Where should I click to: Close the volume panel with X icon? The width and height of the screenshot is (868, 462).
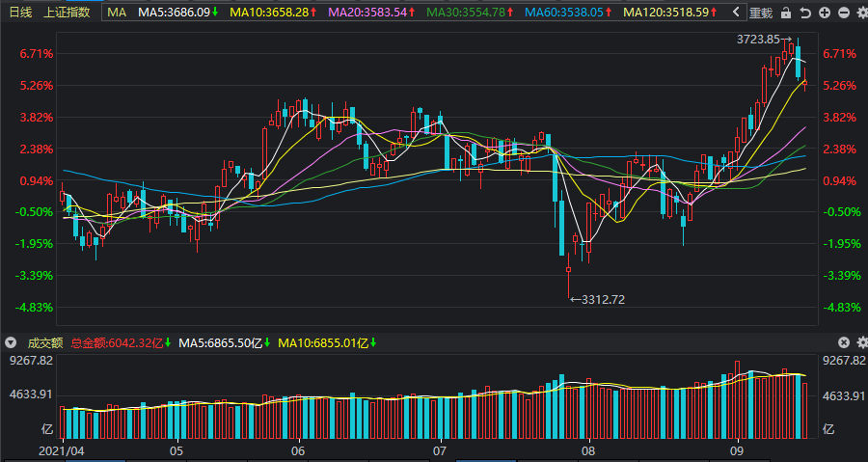pos(844,342)
